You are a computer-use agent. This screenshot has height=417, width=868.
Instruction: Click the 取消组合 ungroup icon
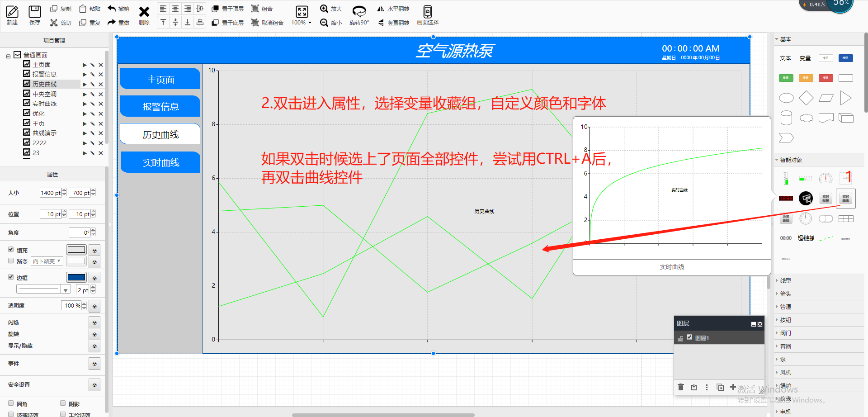[x=255, y=23]
